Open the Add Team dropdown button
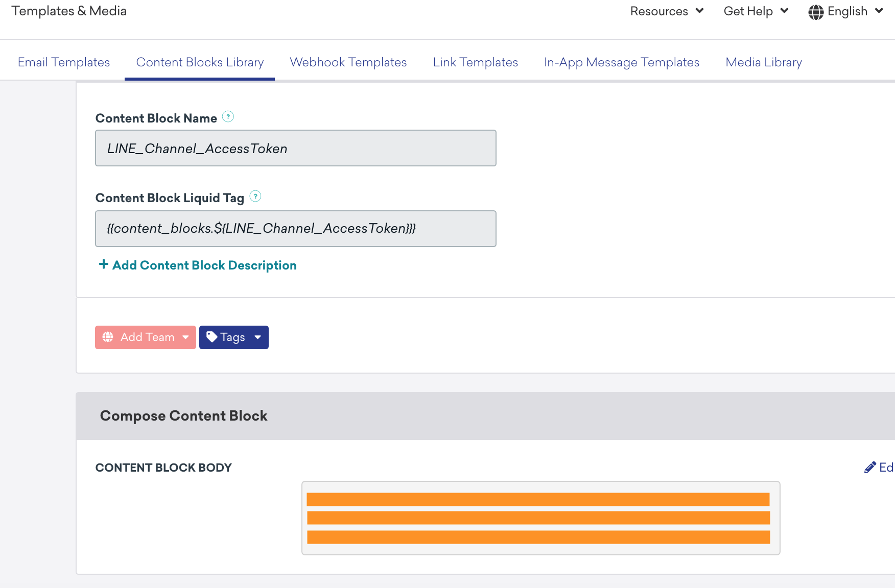Image resolution: width=895 pixels, height=588 pixels. (x=146, y=337)
